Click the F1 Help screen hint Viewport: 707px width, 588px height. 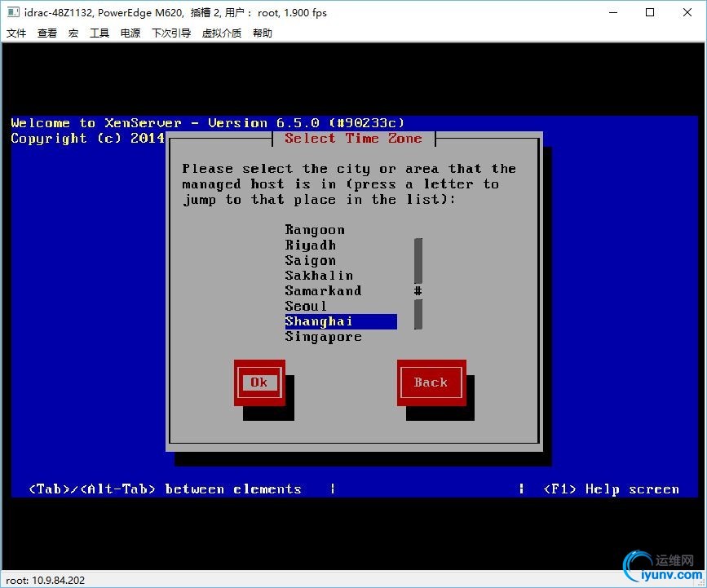(611, 489)
